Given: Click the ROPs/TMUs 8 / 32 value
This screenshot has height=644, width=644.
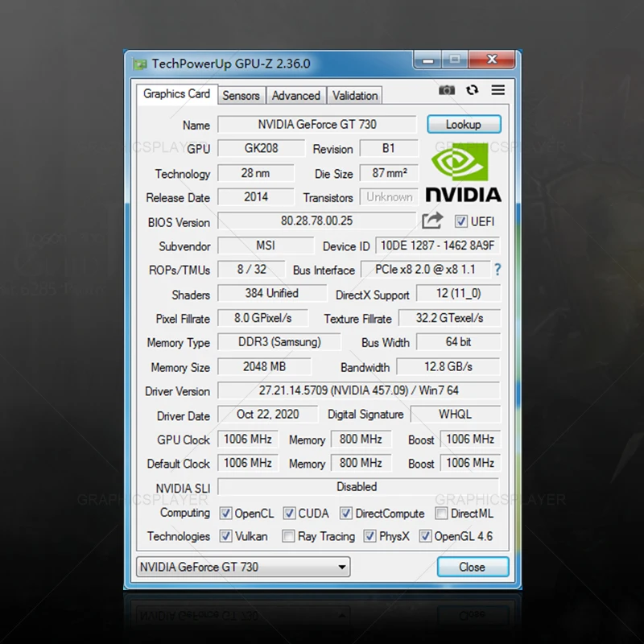Looking at the screenshot, I should pos(251,269).
